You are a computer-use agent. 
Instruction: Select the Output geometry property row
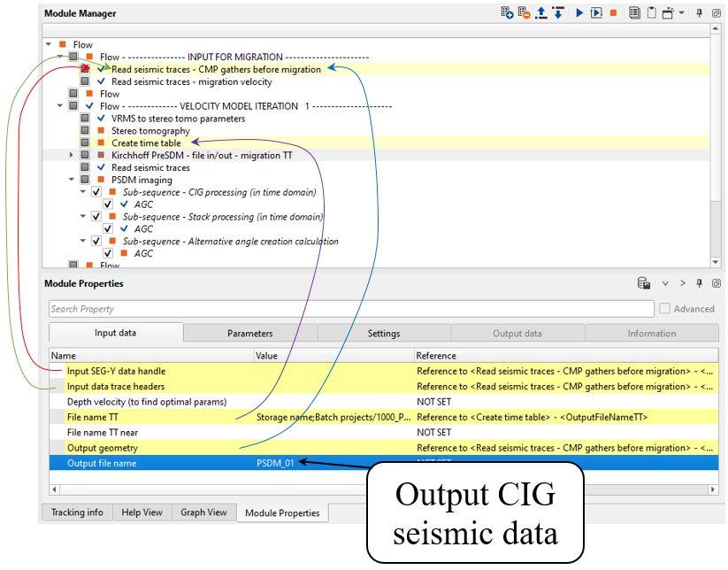click(x=102, y=448)
